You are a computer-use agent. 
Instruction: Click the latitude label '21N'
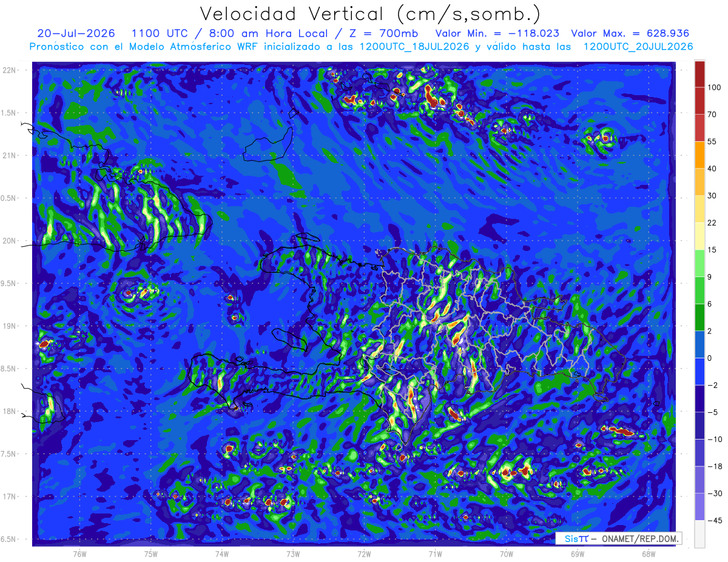pyautogui.click(x=10, y=155)
